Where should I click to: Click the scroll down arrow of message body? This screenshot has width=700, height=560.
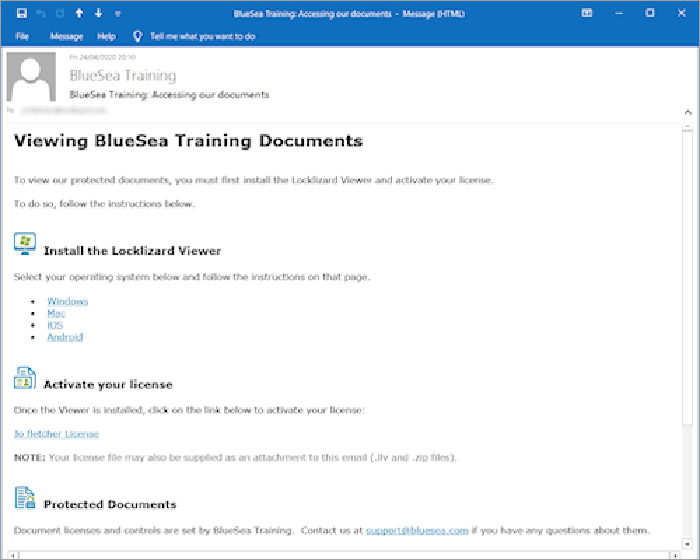coord(687,544)
